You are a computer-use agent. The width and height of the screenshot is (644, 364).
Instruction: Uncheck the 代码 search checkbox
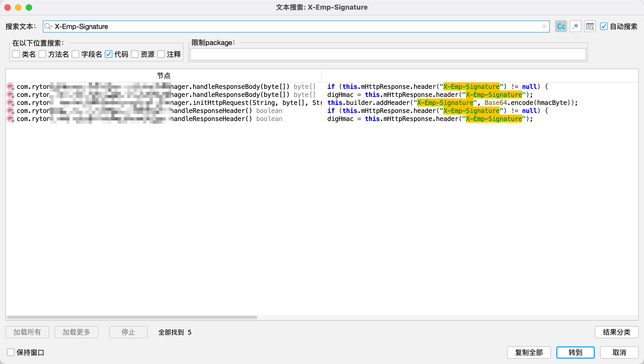point(109,54)
